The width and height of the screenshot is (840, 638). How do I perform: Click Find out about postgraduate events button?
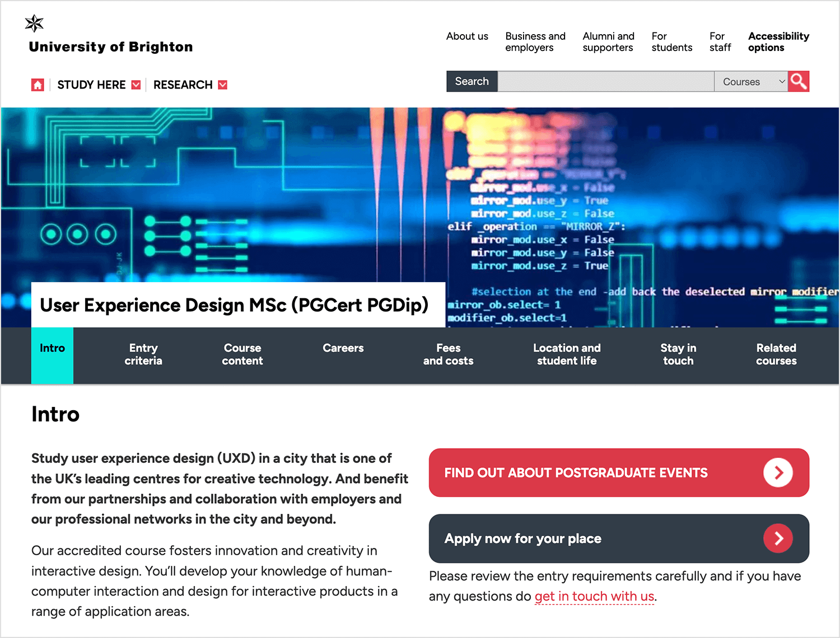point(619,473)
